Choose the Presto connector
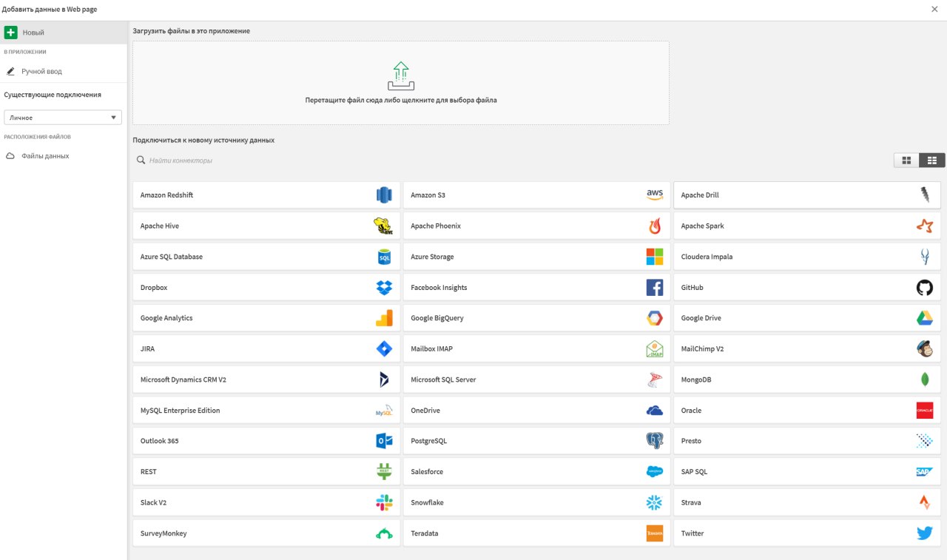 (x=807, y=441)
